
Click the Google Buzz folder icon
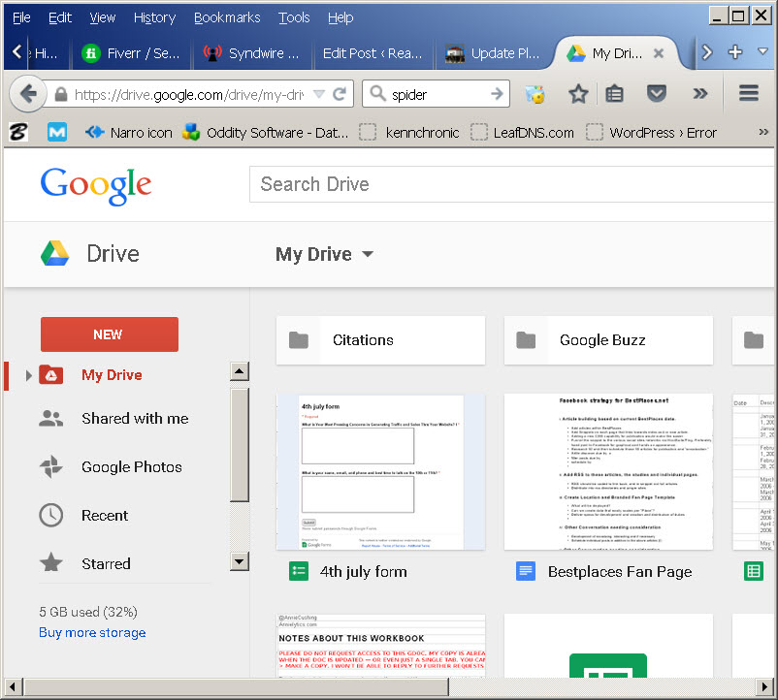pyautogui.click(x=526, y=340)
